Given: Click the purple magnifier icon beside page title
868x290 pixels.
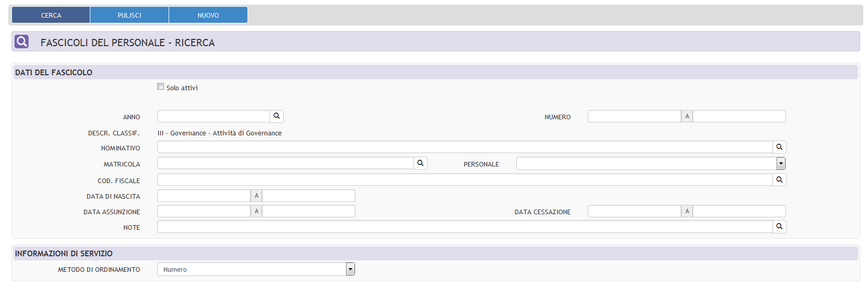Looking at the screenshot, I should pyautogui.click(x=22, y=42).
